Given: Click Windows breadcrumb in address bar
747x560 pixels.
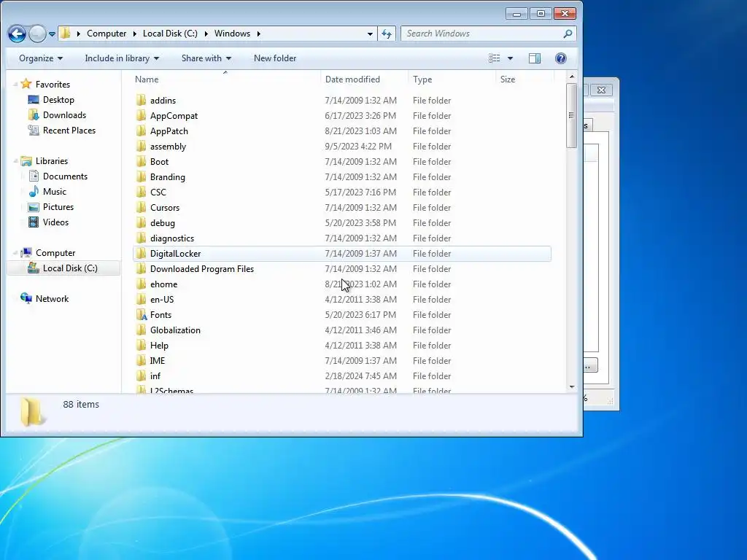Looking at the screenshot, I should pyautogui.click(x=232, y=34).
